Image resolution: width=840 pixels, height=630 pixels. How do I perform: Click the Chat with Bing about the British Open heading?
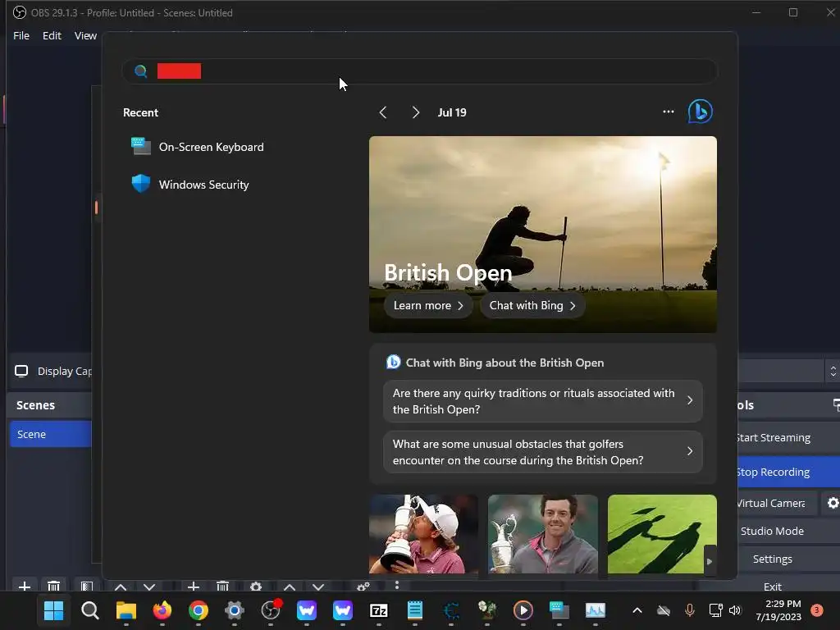tap(504, 363)
